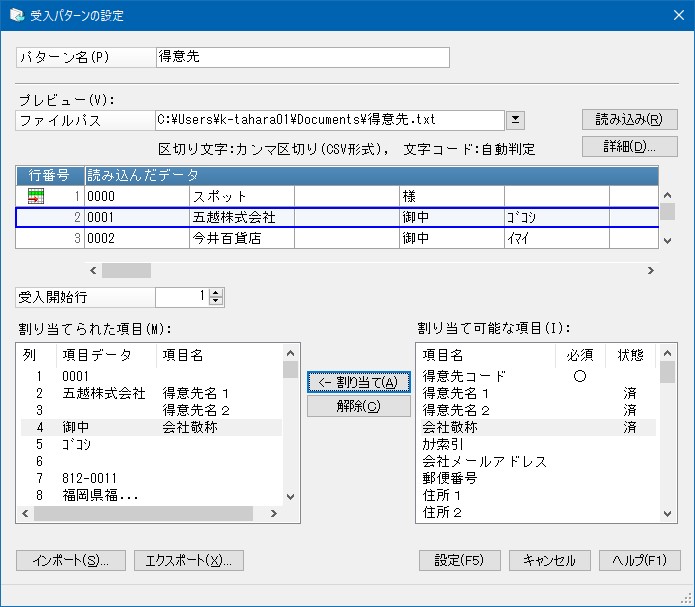The width and height of the screenshot is (695, 607).
Task: Increase 受入開始行 with up spinner arrow
Action: point(217,292)
